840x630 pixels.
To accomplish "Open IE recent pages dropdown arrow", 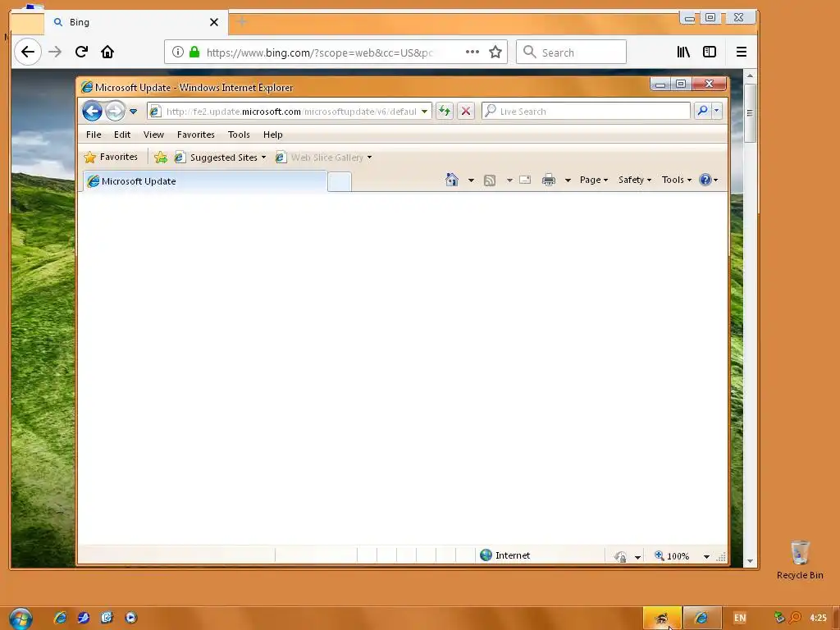I will [134, 112].
